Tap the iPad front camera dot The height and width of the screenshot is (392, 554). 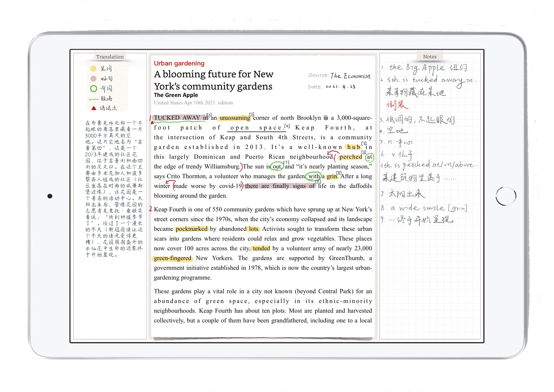tap(50, 196)
